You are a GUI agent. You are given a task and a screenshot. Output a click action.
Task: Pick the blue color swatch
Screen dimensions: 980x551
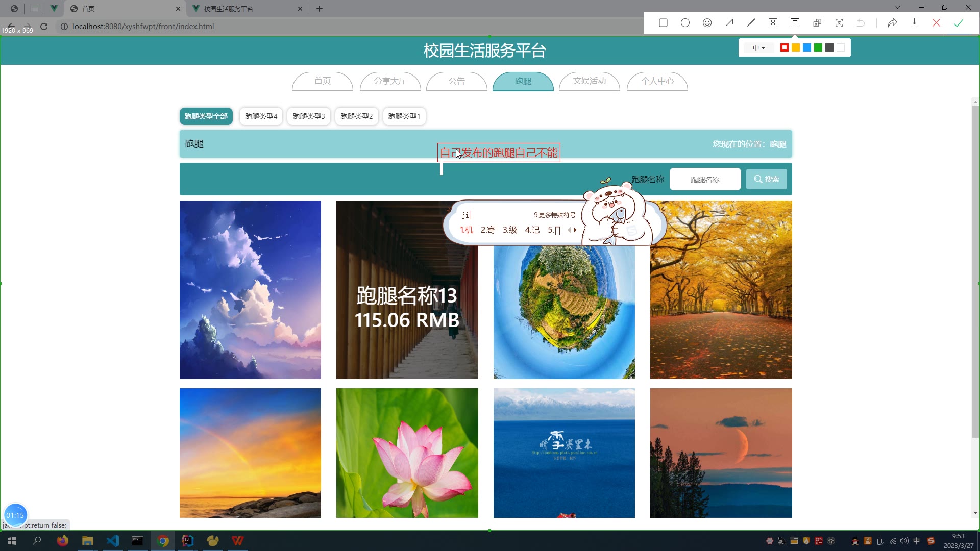pyautogui.click(x=807, y=47)
